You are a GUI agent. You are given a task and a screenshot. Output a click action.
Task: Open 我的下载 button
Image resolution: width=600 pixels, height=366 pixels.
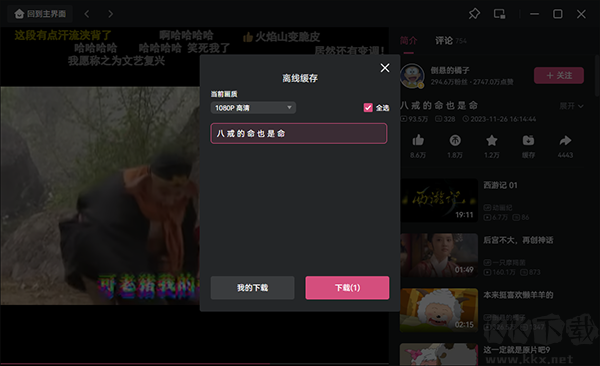point(253,288)
